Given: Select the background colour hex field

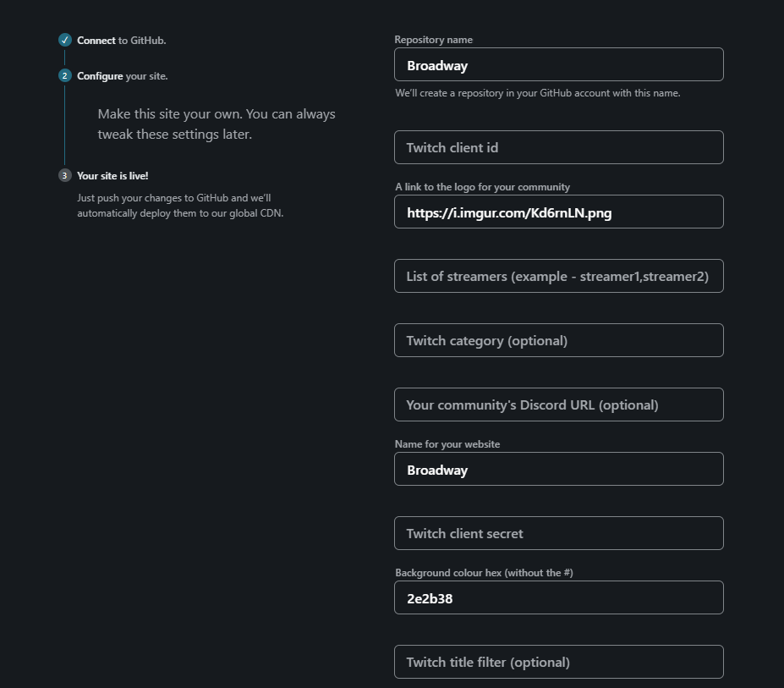Looking at the screenshot, I should (x=558, y=597).
